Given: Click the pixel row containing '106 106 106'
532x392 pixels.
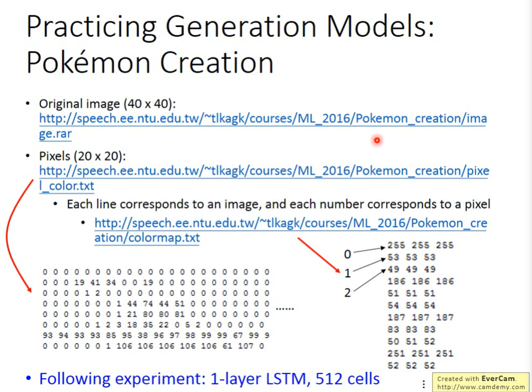Looking at the screenshot, I should click(x=153, y=346).
